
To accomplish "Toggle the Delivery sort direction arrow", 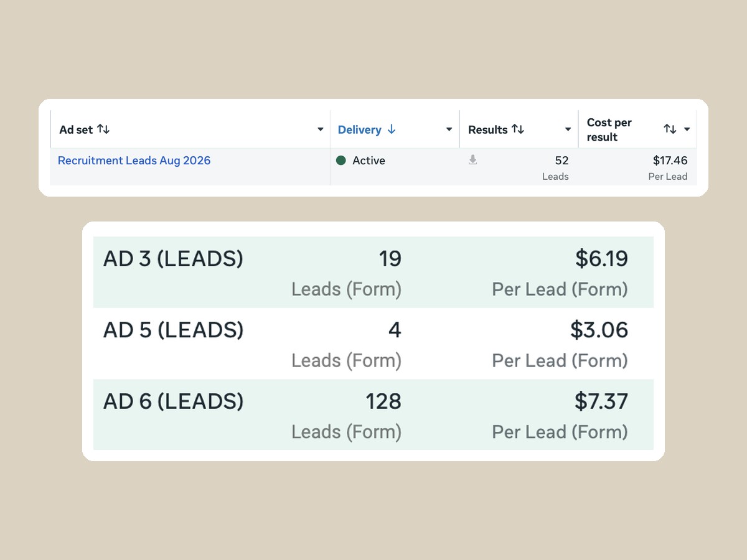I will click(392, 129).
